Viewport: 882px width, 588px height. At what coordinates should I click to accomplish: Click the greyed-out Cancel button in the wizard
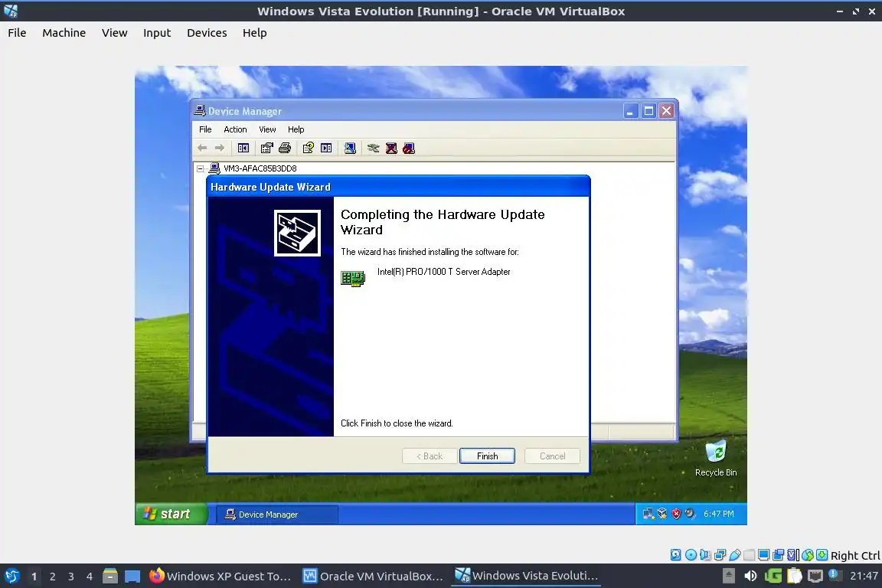coord(552,456)
